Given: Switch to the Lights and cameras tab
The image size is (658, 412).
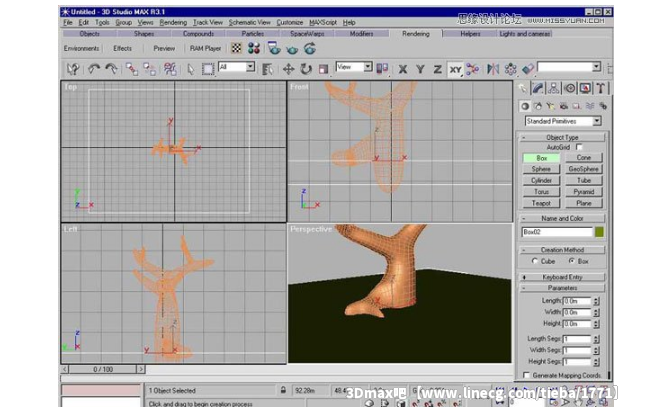Looking at the screenshot, I should [x=525, y=34].
